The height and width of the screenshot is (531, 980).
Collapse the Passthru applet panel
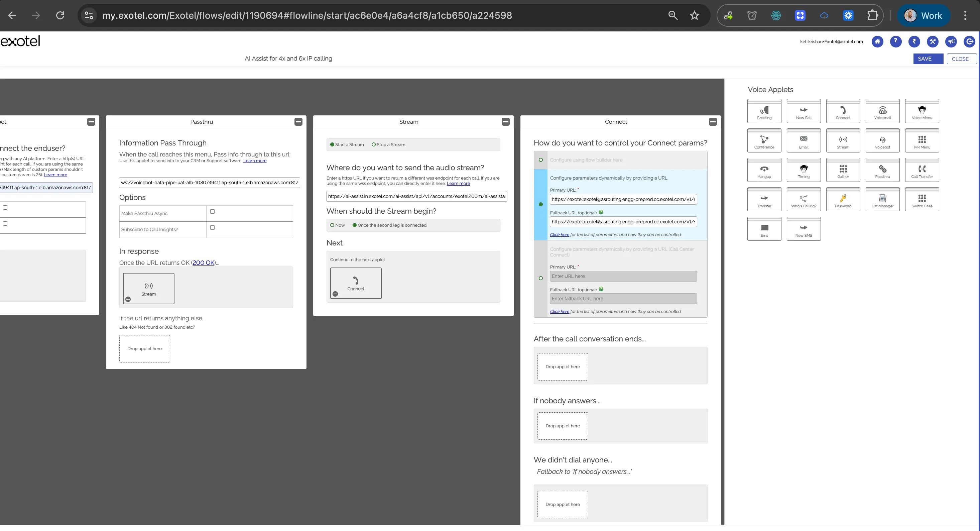click(x=298, y=122)
